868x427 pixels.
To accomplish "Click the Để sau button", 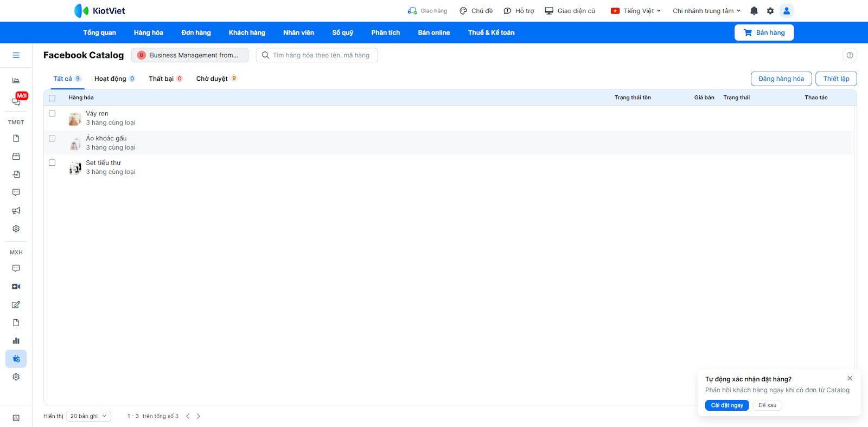I will pos(767,405).
